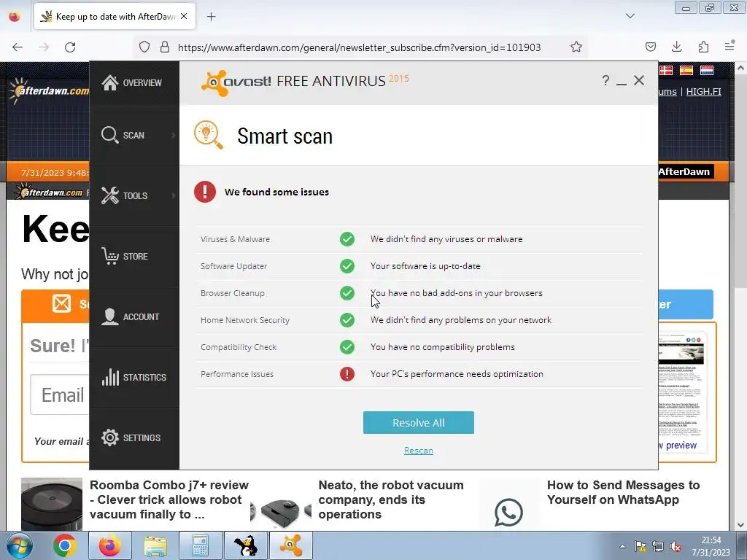The image size is (747, 560).
Task: Click the Smart scan lightbulb magnifier icon
Action: click(208, 135)
